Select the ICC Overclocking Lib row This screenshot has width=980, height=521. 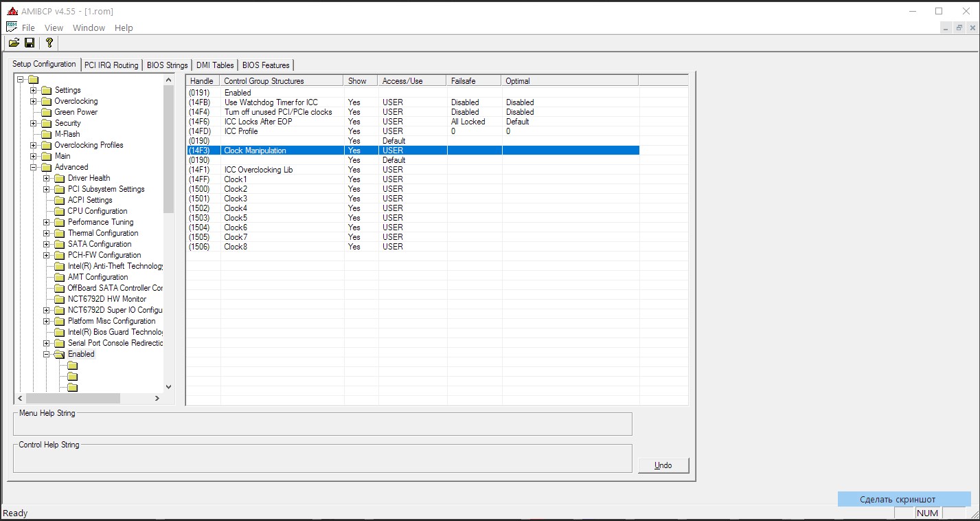pos(413,170)
